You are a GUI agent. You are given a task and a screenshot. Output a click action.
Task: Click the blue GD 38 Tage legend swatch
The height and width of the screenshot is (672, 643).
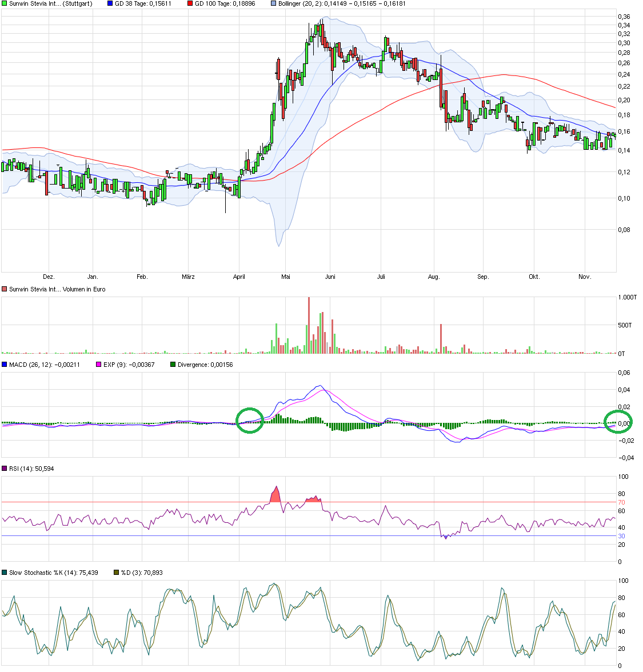[x=110, y=3]
